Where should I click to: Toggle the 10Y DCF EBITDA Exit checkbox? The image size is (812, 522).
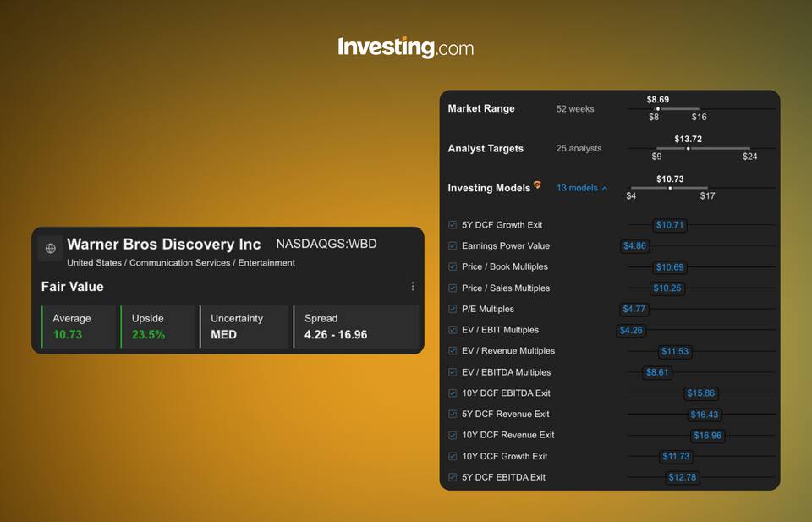pyautogui.click(x=452, y=393)
